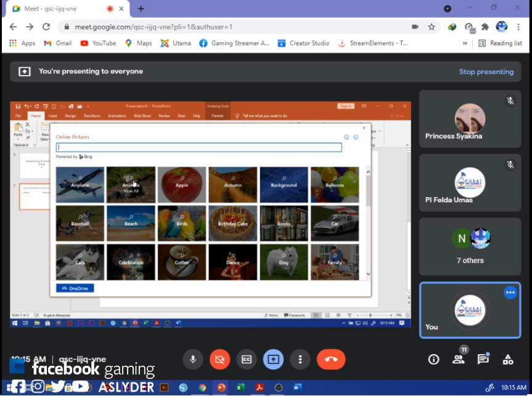The image size is (532, 396).
Task: Expand the hidden bookmarks overflow chevron
Action: (465, 43)
